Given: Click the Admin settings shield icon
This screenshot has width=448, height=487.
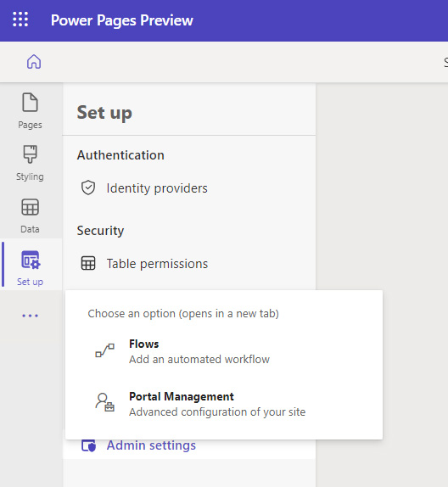Looking at the screenshot, I should coord(88,445).
